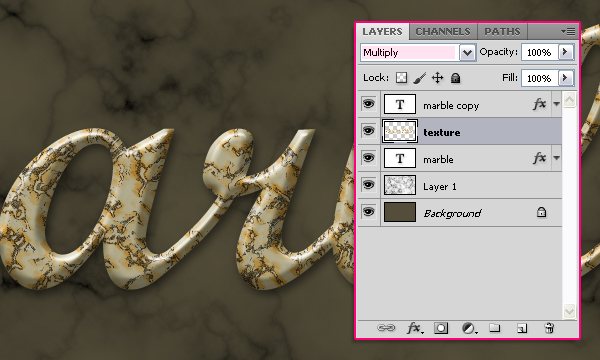
Task: Open the Opacity slider arrow
Action: pos(566,52)
